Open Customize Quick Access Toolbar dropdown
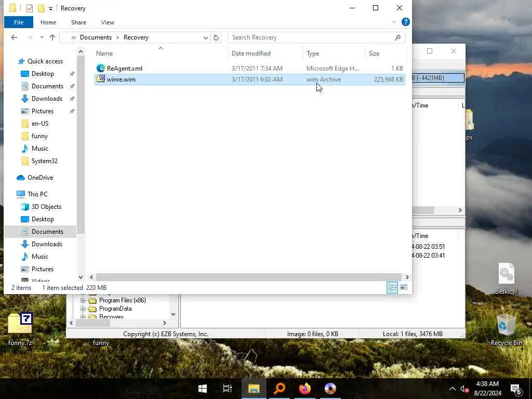 50,8
